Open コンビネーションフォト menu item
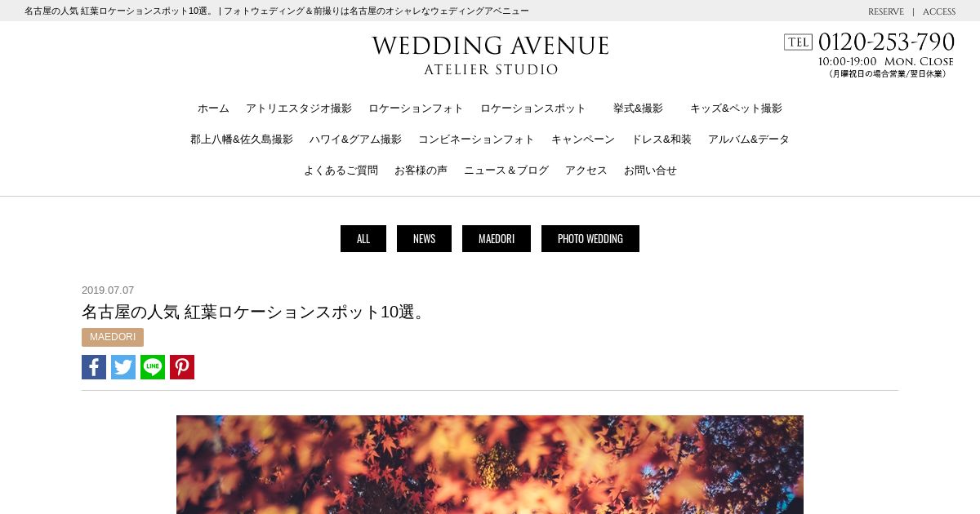This screenshot has width=980, height=514. click(x=476, y=140)
